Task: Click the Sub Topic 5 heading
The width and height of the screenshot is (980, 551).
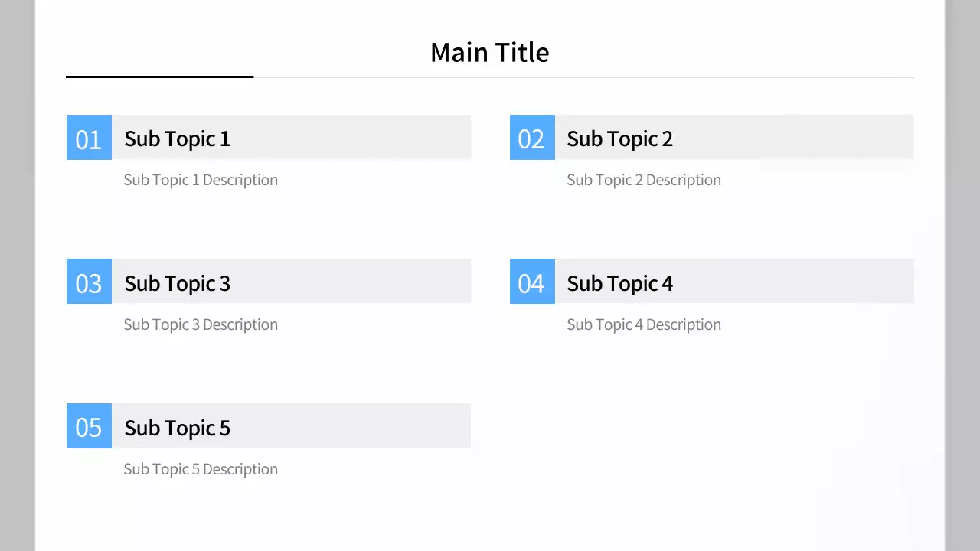Action: click(x=177, y=428)
